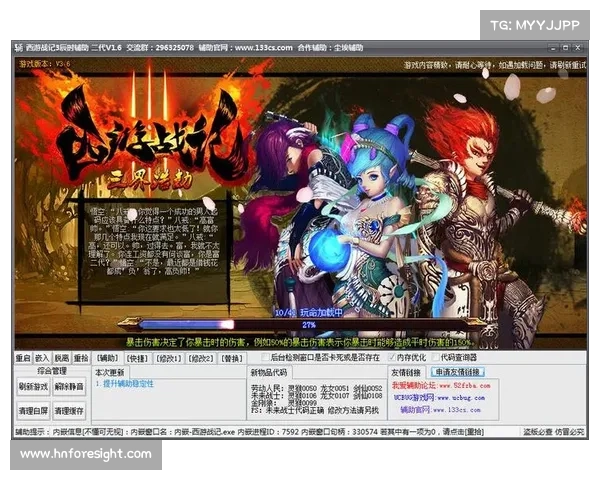The height and width of the screenshot is (480, 600).
Task: Click the 重启 restart button
Action: 23,358
